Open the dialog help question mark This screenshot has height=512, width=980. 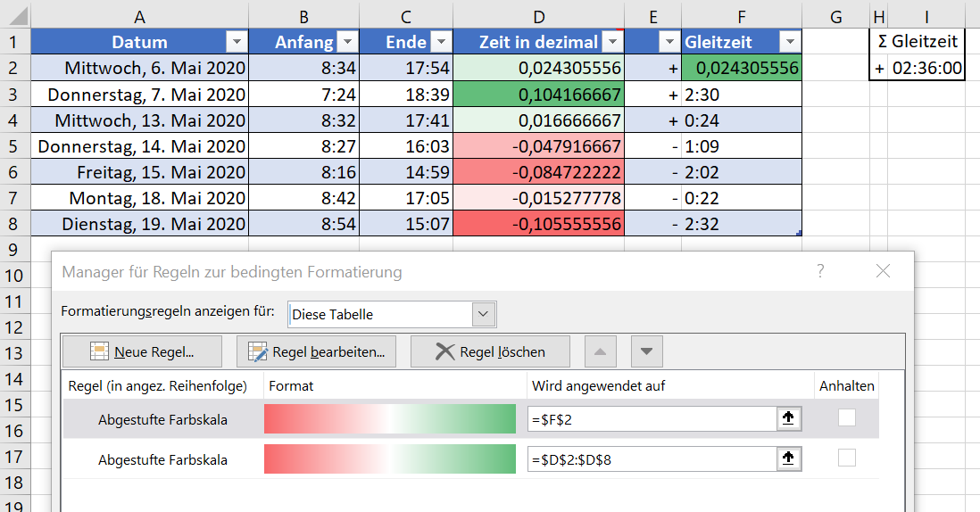(x=820, y=271)
